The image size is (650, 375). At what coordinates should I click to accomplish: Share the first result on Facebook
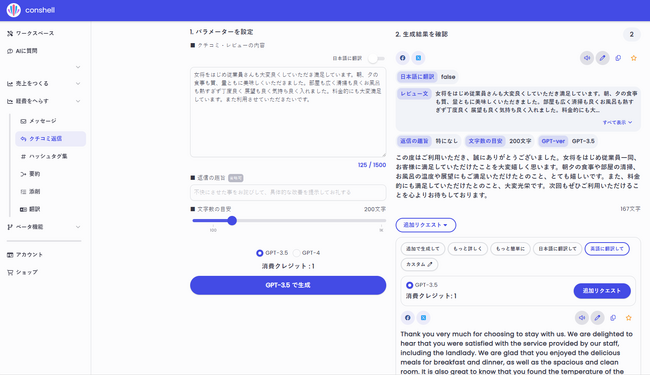(403, 58)
